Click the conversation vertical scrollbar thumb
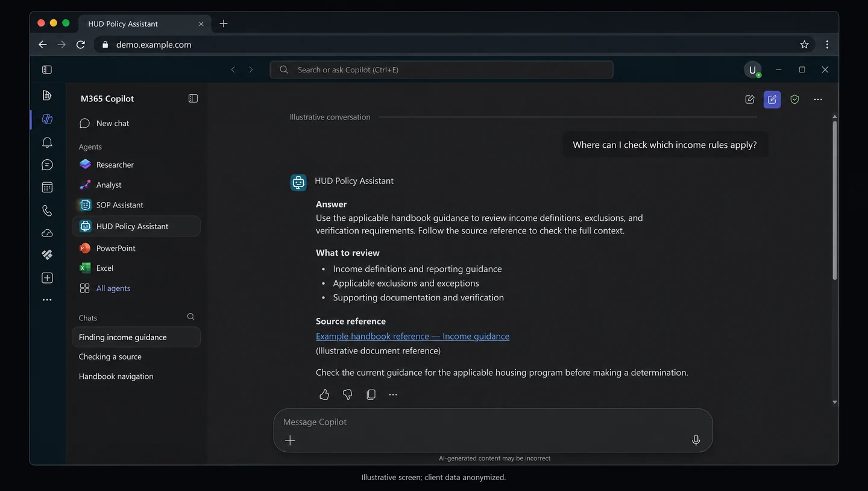Screen dimensions: 868x491 (x=835, y=200)
